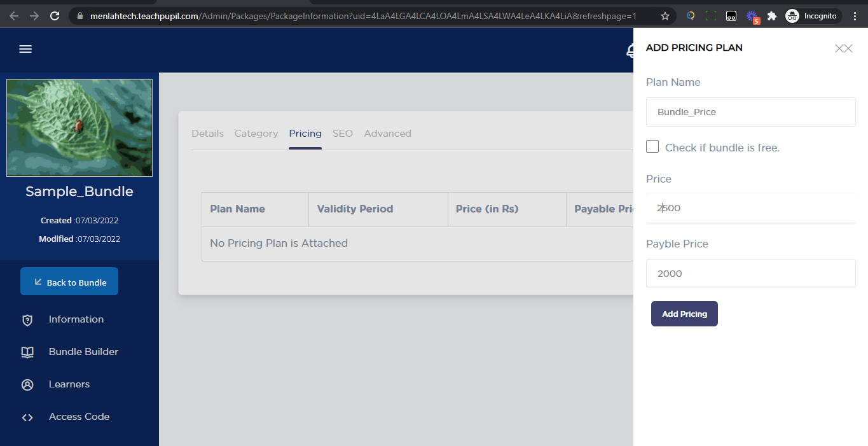Screen dimensions: 868x446
Task: Open the SEO tab
Action: (x=342, y=134)
